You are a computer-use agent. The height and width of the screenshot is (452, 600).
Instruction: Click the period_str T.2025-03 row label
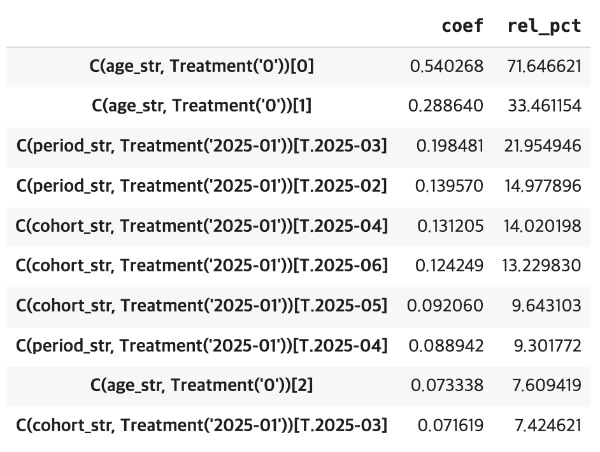[202, 146]
